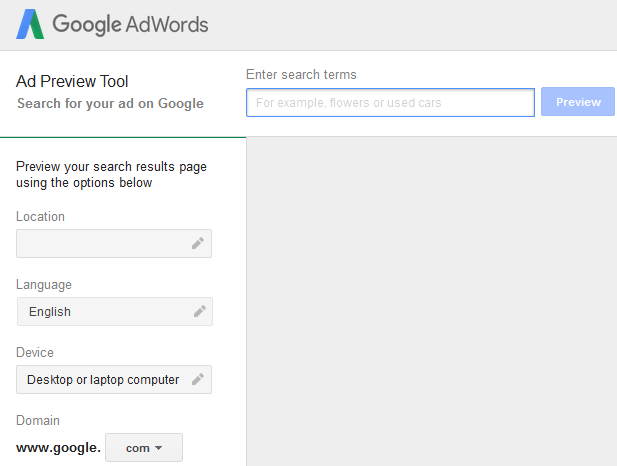Image resolution: width=617 pixels, height=466 pixels.
Task: Click the 'Enter search terms' label
Action: [301, 74]
